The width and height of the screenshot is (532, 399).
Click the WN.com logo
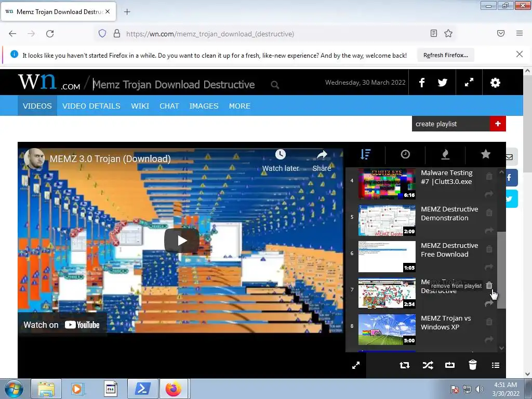[x=49, y=82]
